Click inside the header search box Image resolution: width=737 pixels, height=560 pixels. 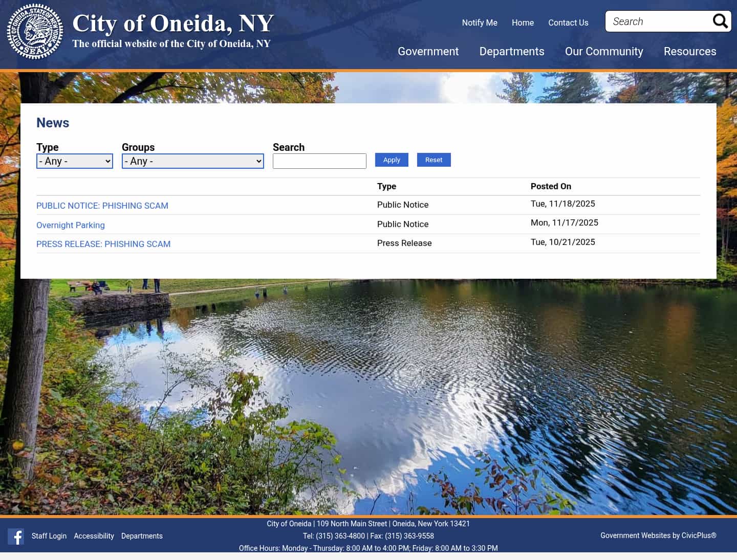pos(658,21)
